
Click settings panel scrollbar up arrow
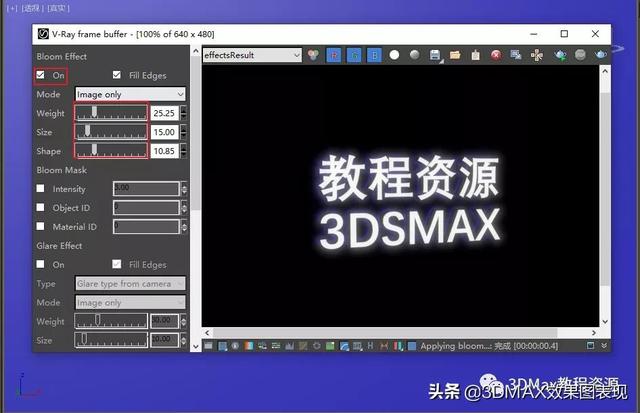pos(196,51)
